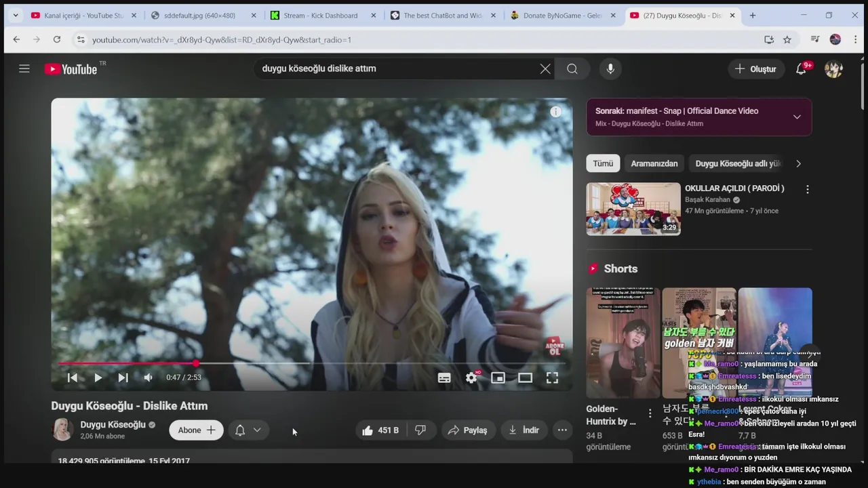Viewport: 868px width, 488px height.
Task: Open options for Golden-Huntrix short
Action: pyautogui.click(x=650, y=413)
